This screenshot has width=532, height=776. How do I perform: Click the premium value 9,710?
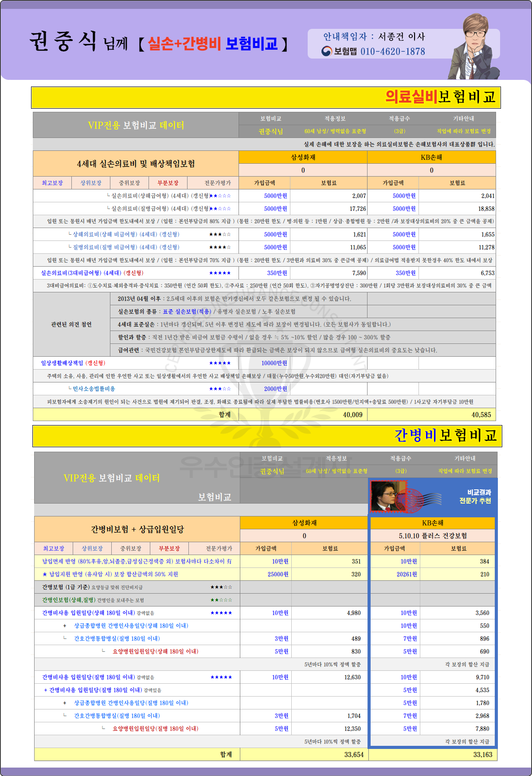point(482,677)
